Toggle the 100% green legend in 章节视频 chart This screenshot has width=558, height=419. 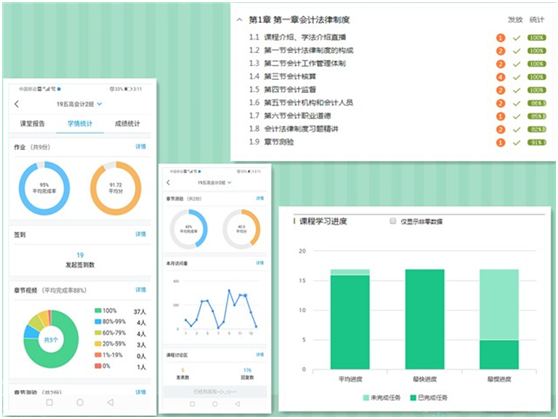click(x=106, y=310)
